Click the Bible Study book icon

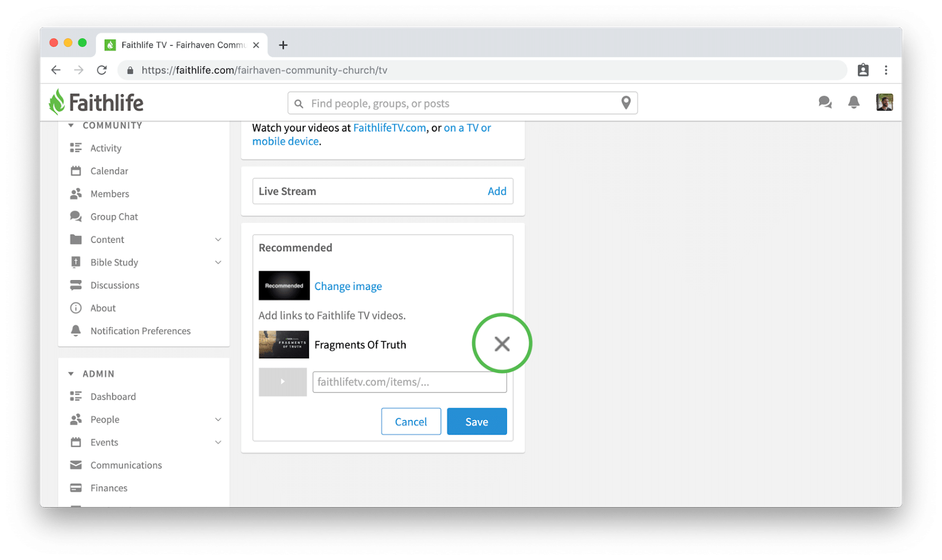76,262
